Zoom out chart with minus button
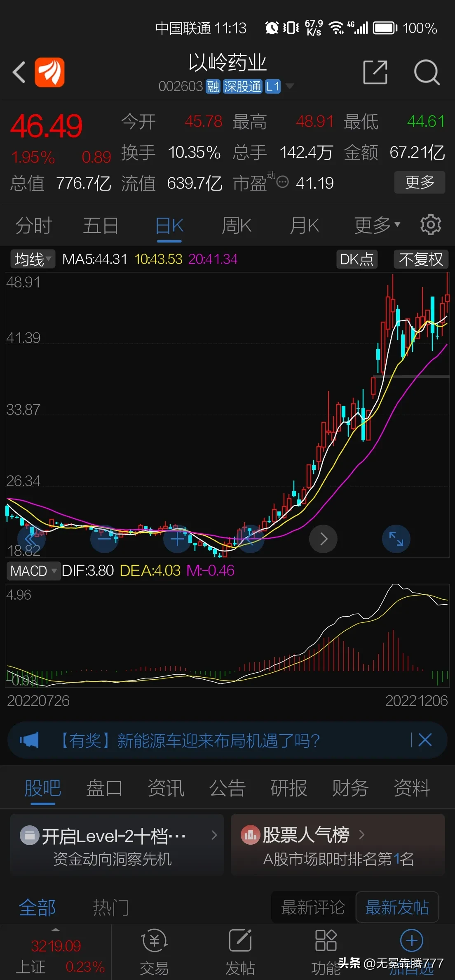 (x=105, y=539)
